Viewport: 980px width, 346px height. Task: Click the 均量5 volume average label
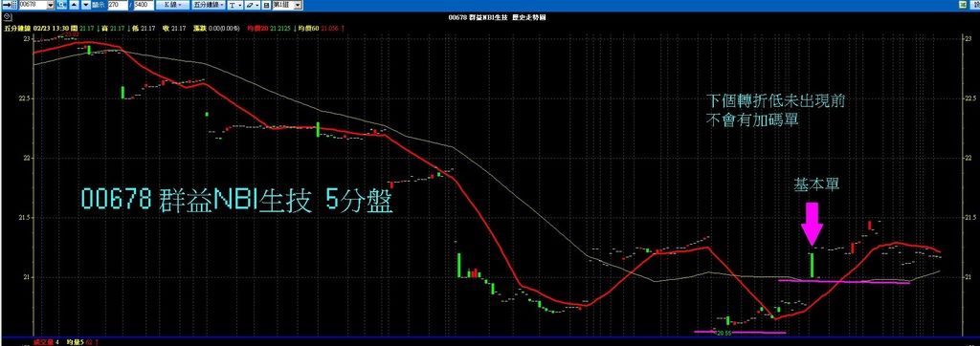point(78,342)
